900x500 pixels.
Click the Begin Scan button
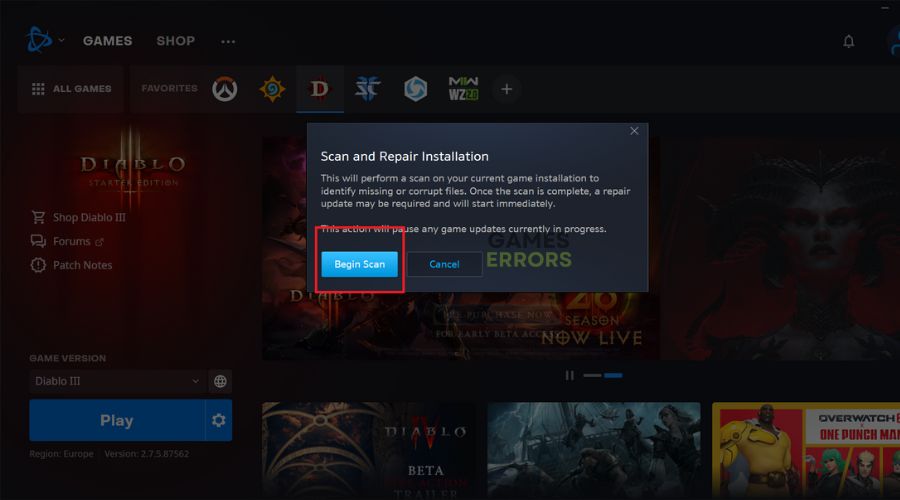359,264
